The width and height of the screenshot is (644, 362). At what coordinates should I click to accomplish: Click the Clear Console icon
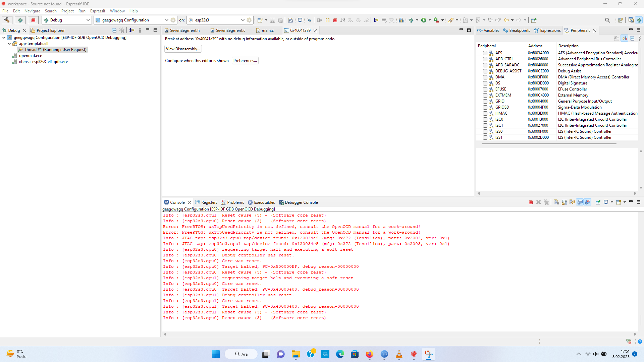click(556, 202)
